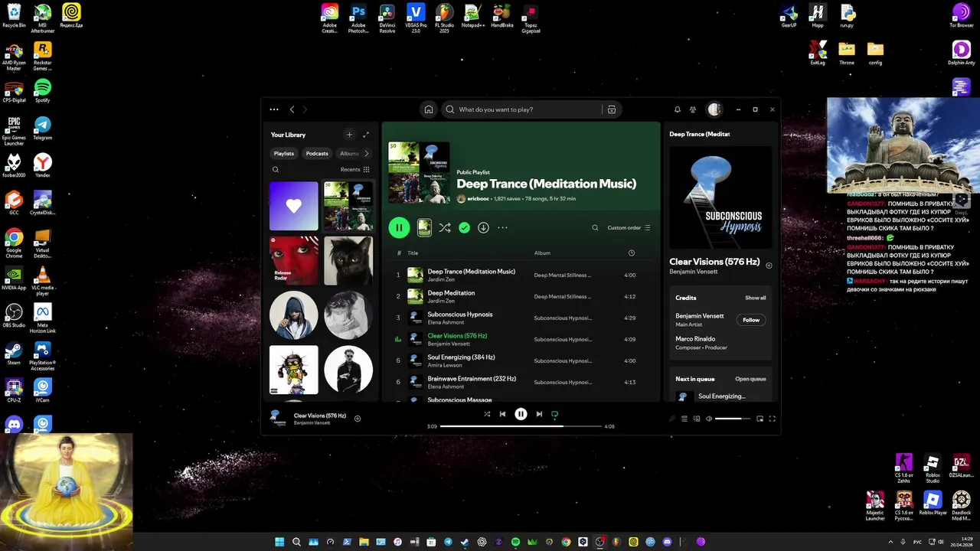Screen dimensions: 980x551
Task: Open Tor Browser desktop shortcut
Action: click(961, 15)
